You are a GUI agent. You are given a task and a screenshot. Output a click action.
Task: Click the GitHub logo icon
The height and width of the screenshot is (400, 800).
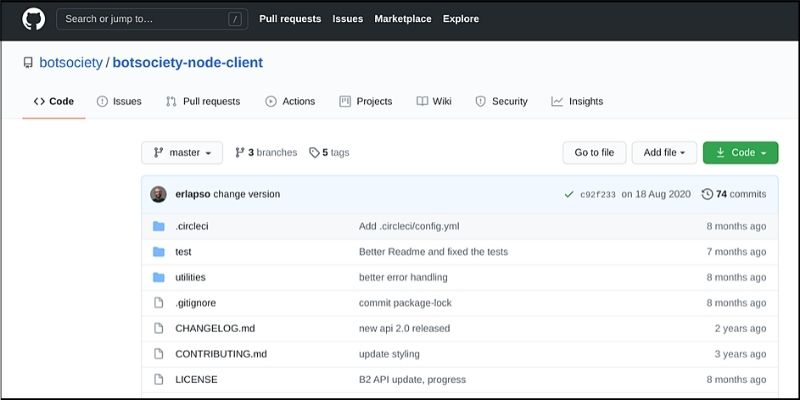pyautogui.click(x=33, y=18)
